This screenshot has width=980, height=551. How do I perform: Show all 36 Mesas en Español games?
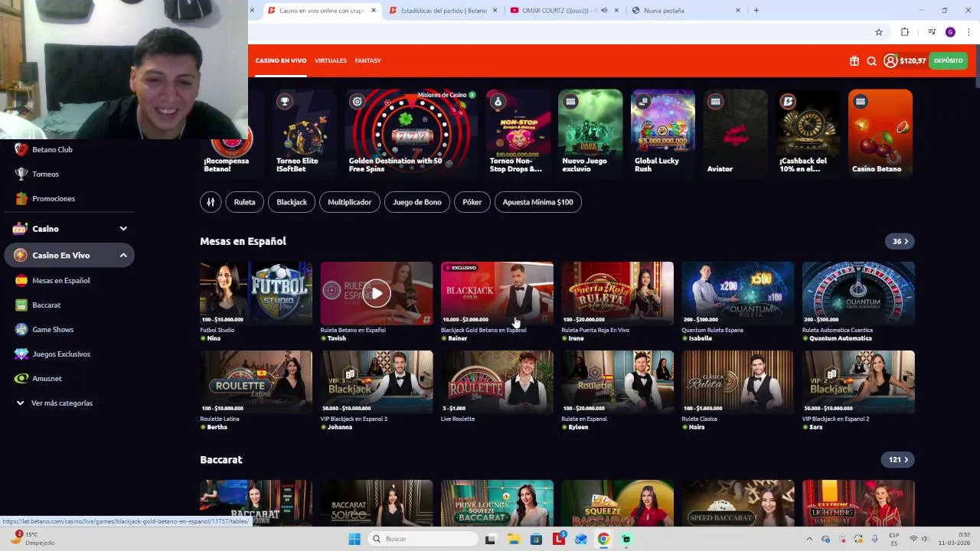click(x=900, y=241)
